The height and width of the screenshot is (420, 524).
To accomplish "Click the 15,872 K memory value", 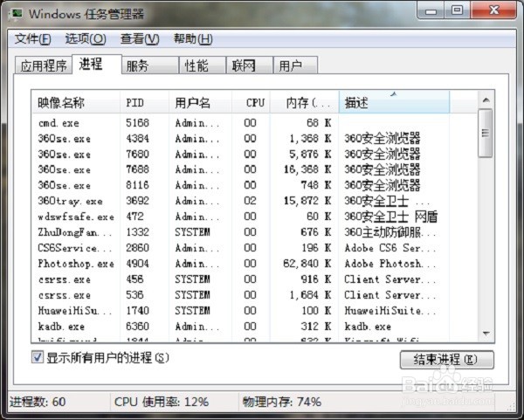I will click(307, 201).
